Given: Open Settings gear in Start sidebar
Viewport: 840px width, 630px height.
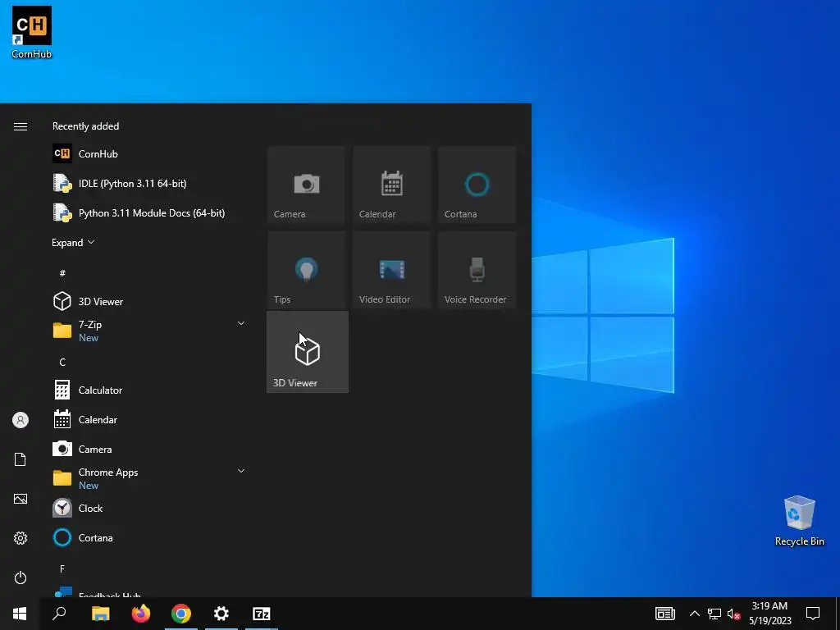Looking at the screenshot, I should click(x=21, y=538).
